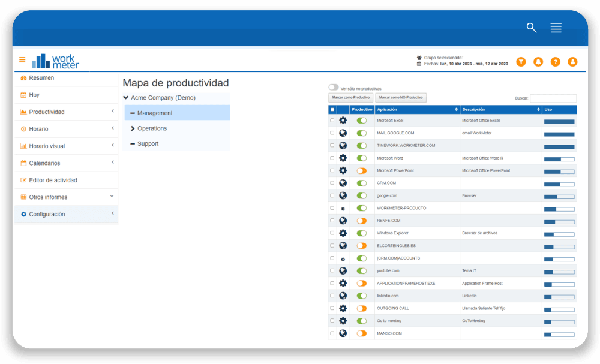Image resolution: width=600 pixels, height=364 pixels.
Task: Toggle productive switch for Microsoft Excel
Action: (362, 121)
